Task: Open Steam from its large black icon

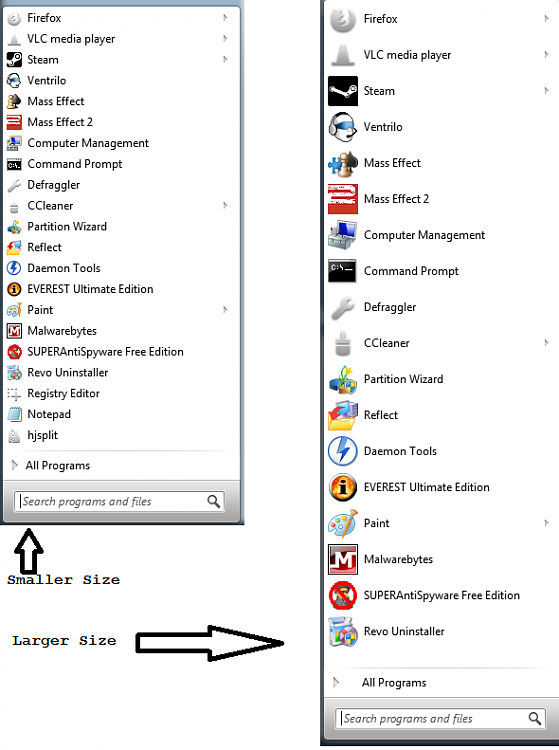Action: coord(343,91)
